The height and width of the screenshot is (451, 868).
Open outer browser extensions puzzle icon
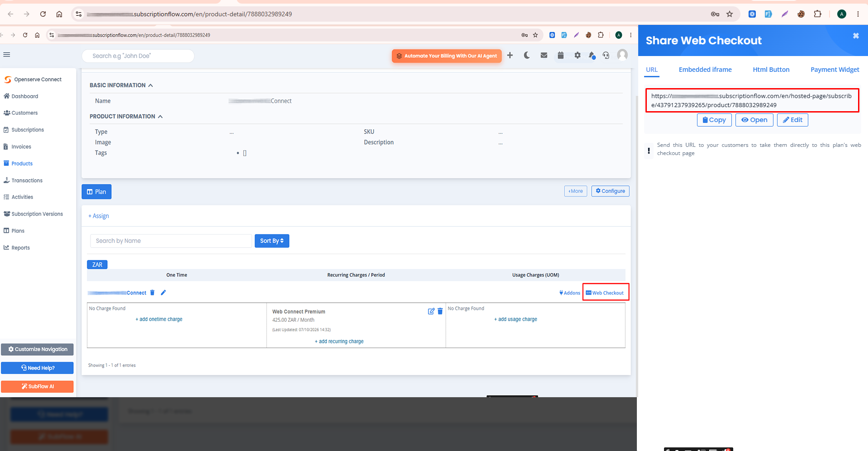[x=817, y=14]
